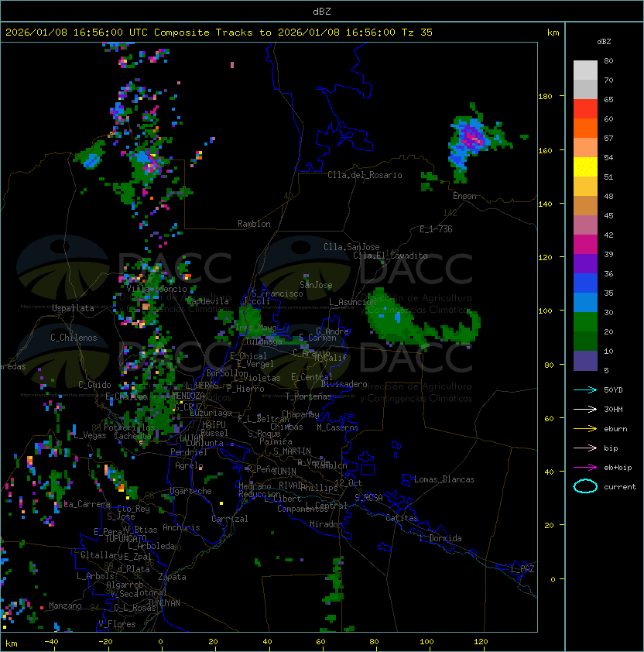Click the 'Carrizal' map label
Image resolution: width=644 pixels, height=652 pixels.
(230, 519)
